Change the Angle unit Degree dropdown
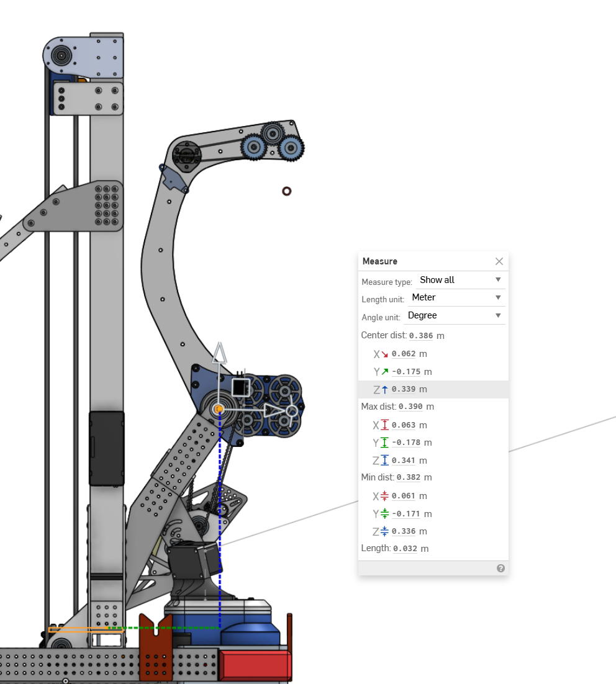Viewport: 616px width, 684px height. (x=453, y=315)
